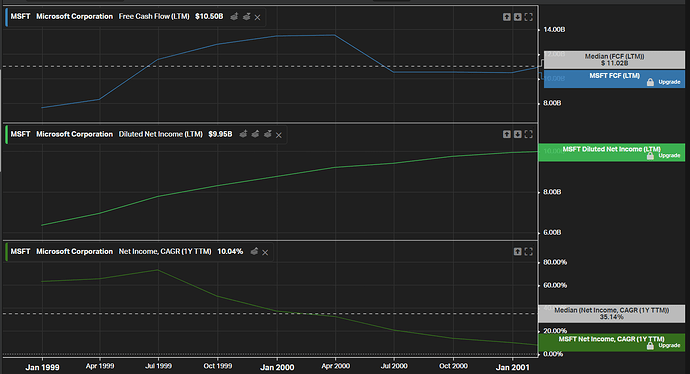Move Free Cash Flow pane up

tap(507, 17)
